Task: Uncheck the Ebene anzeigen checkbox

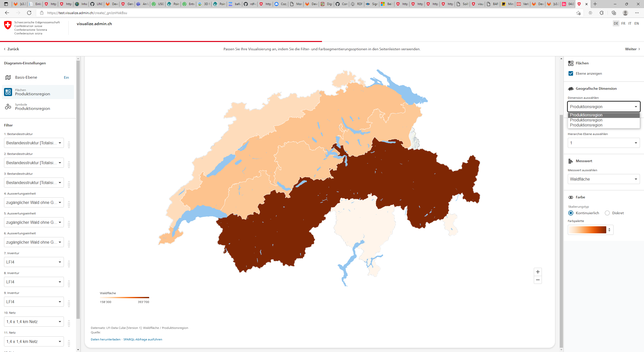Action: click(x=571, y=73)
